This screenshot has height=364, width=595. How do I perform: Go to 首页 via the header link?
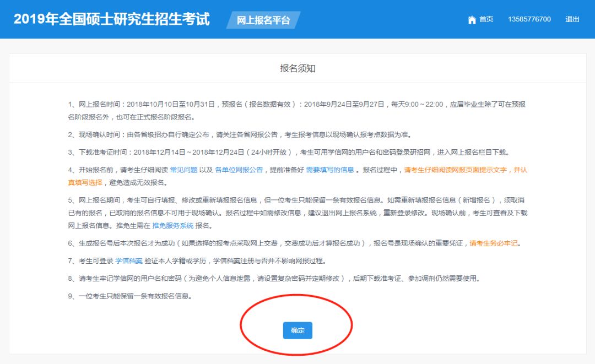[x=486, y=19]
